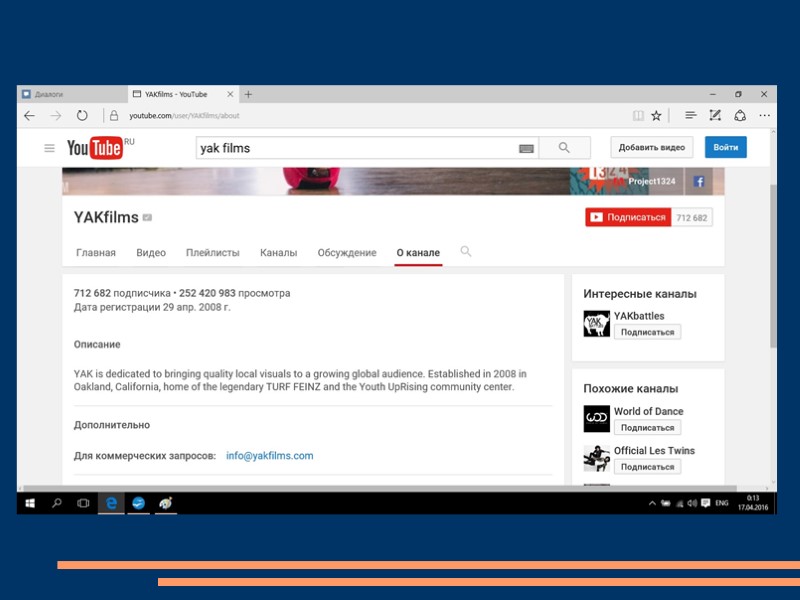Click the Добавить видео button
Viewport: 800px width, 600px height.
click(x=652, y=147)
